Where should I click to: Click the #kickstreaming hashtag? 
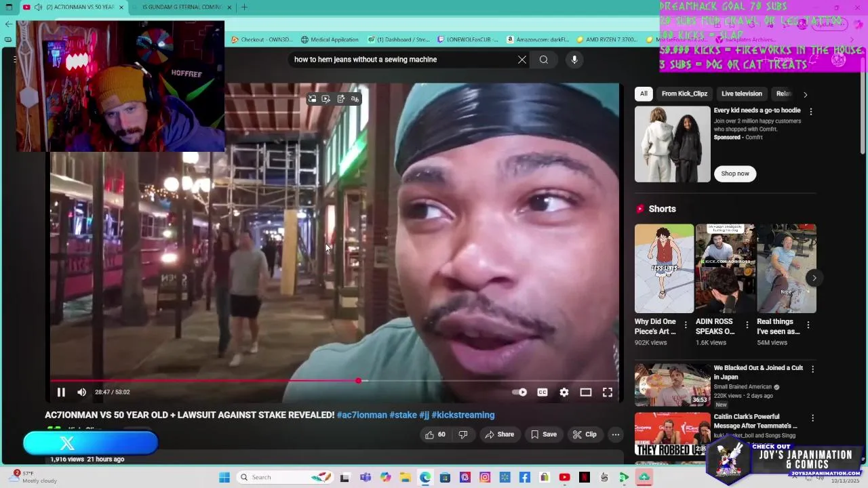pos(463,415)
